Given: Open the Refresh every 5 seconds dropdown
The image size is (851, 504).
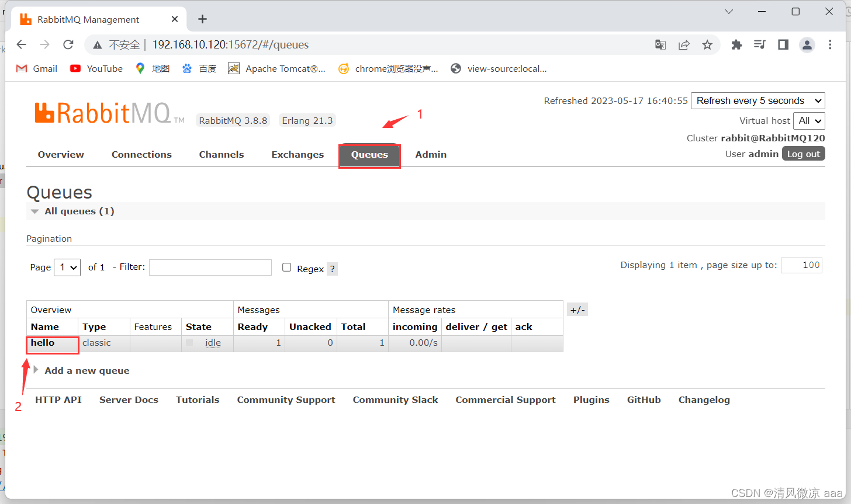Looking at the screenshot, I should (x=758, y=100).
